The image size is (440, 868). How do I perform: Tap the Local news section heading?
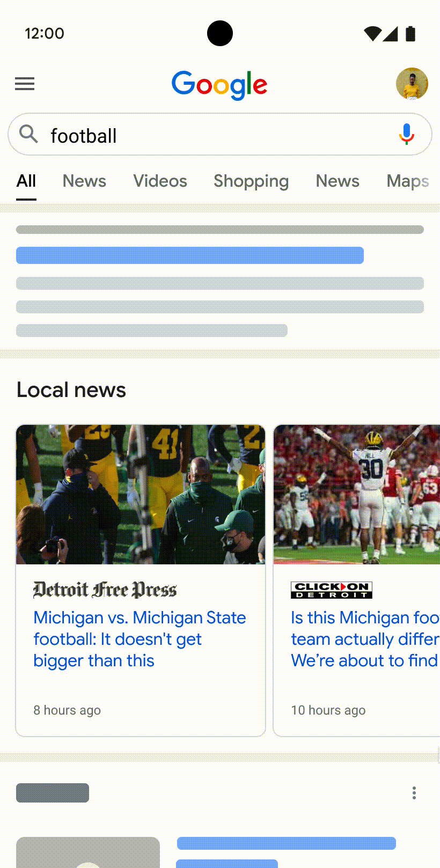(x=71, y=390)
